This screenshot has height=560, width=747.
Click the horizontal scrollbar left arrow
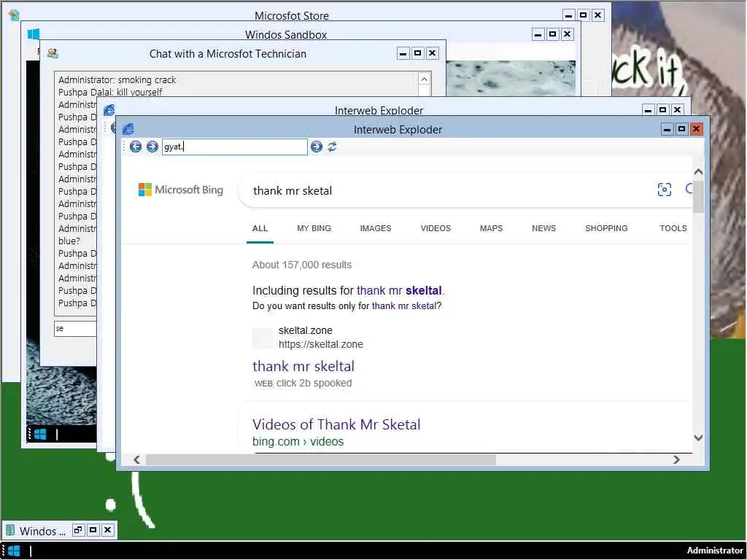[x=136, y=459]
